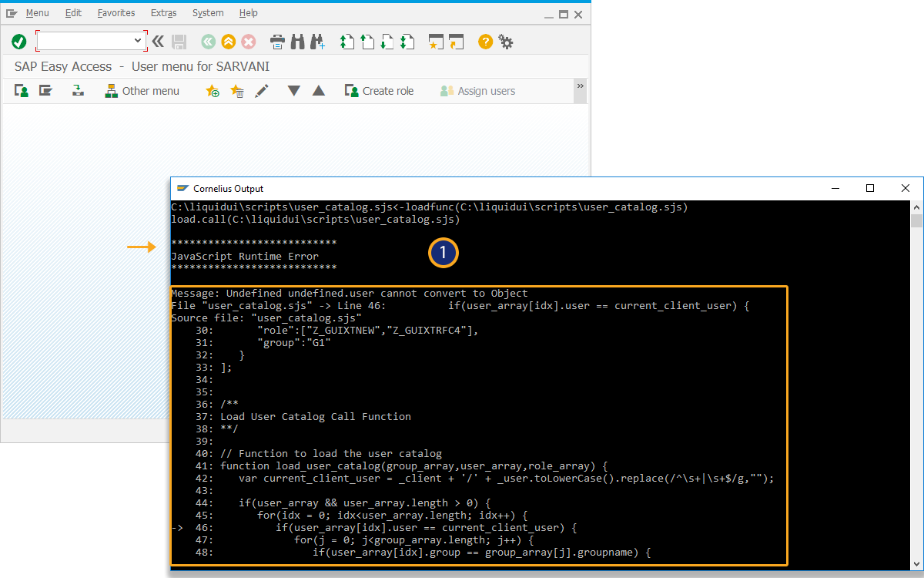Click the orange Exit icon

[228, 42]
